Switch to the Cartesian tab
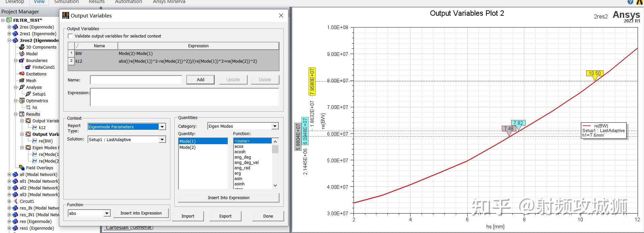The width and height of the screenshot is (644, 233). tap(117, 227)
